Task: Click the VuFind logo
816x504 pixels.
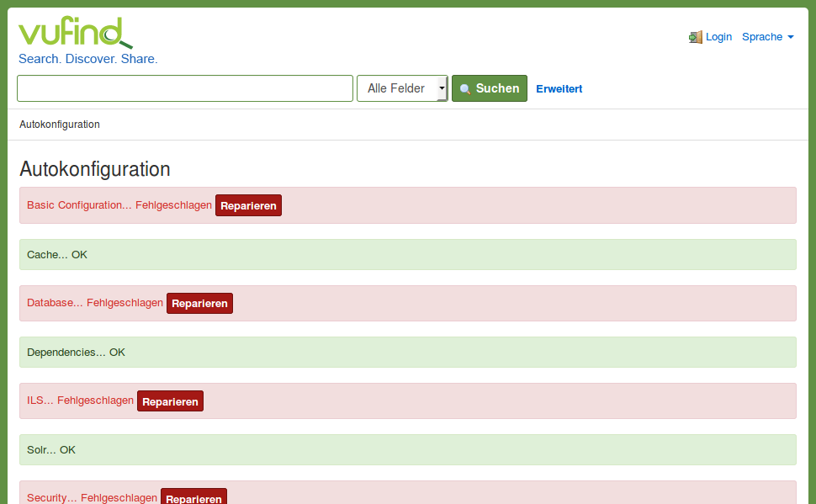Action: click(x=75, y=34)
